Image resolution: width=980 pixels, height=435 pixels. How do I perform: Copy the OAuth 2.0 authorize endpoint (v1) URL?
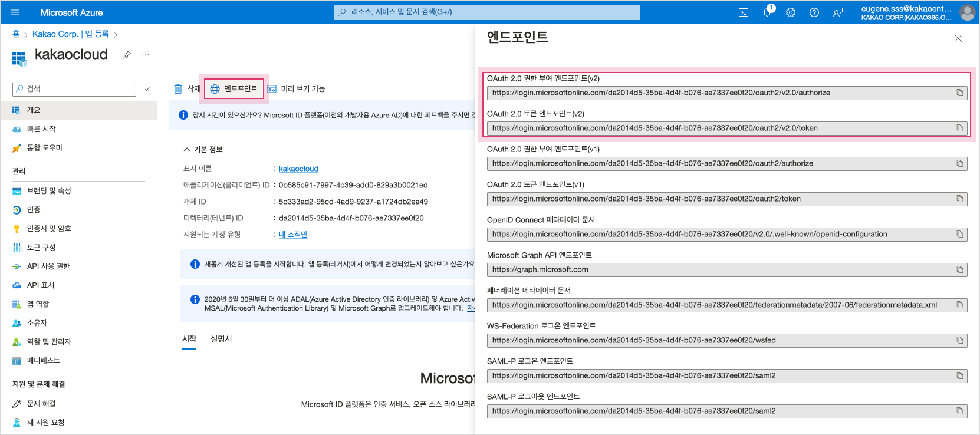[960, 163]
